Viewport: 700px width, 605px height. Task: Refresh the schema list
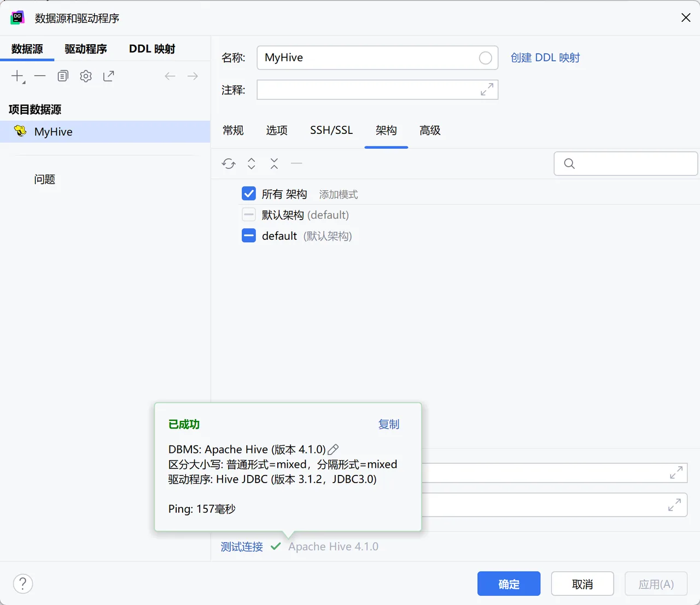point(229,163)
